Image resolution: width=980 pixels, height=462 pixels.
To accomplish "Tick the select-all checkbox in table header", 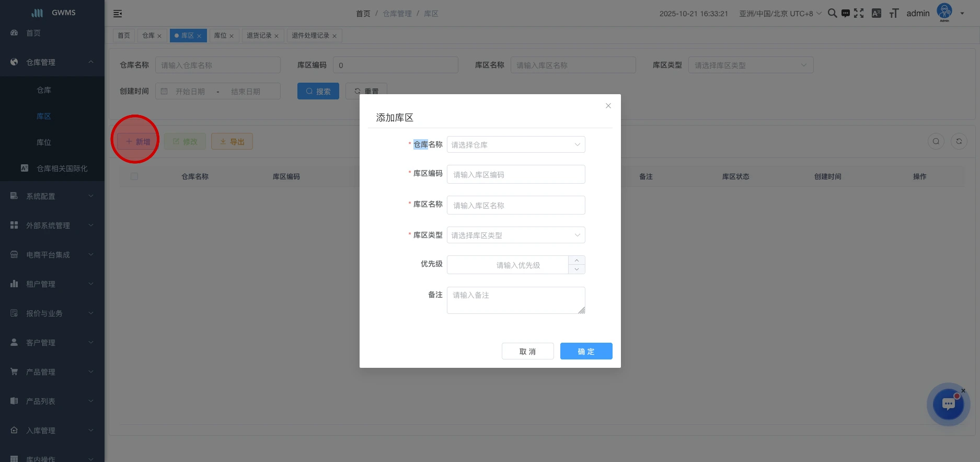I will pyautogui.click(x=134, y=176).
